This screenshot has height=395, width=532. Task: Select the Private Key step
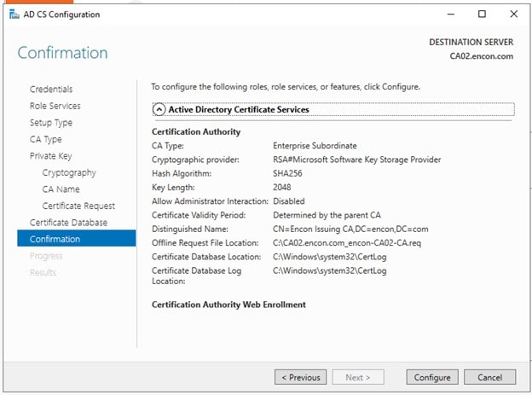pyautogui.click(x=50, y=156)
